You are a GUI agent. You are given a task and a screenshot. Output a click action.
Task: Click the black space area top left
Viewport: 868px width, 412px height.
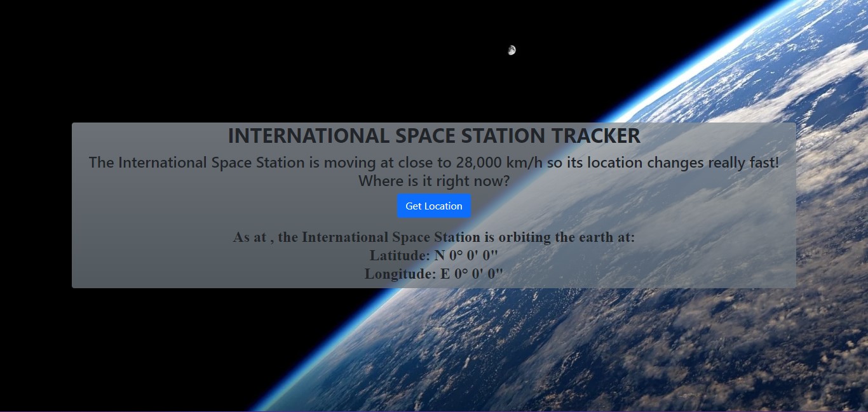point(95,51)
